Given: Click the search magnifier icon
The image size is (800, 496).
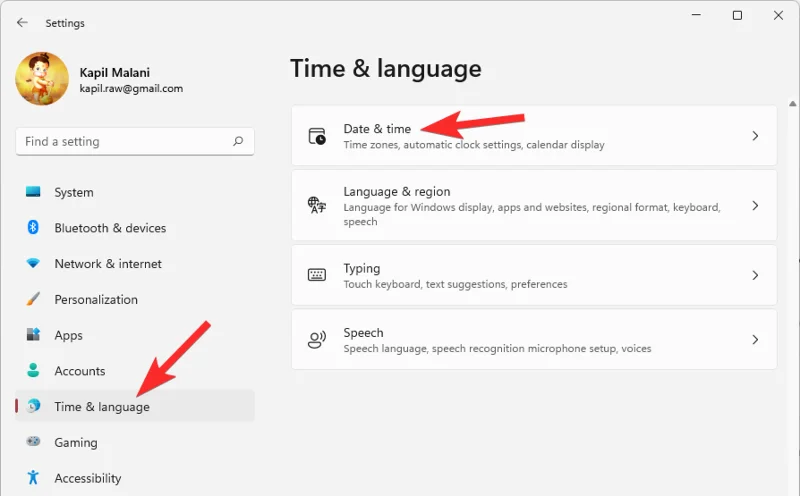Looking at the screenshot, I should (x=238, y=142).
